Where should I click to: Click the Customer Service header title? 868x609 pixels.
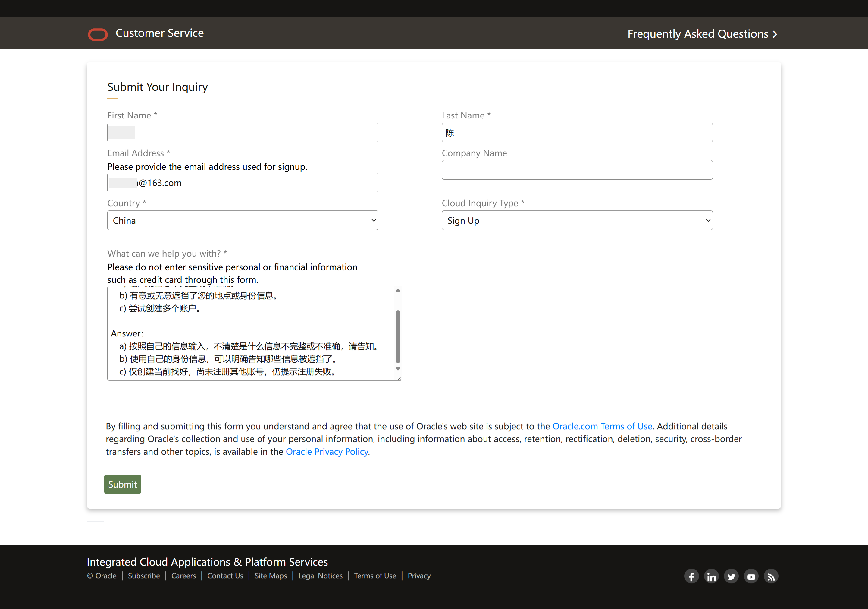pyautogui.click(x=160, y=33)
